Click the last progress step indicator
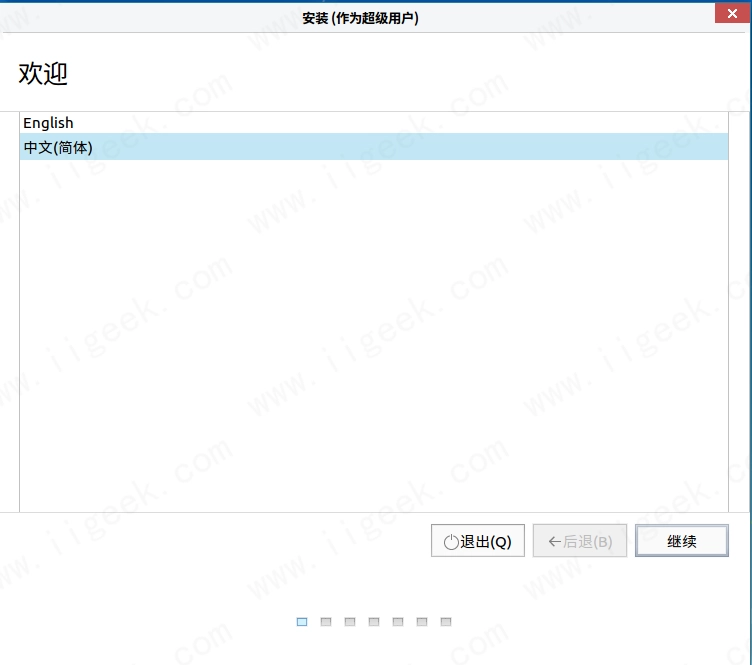This screenshot has width=752, height=665. 446,622
